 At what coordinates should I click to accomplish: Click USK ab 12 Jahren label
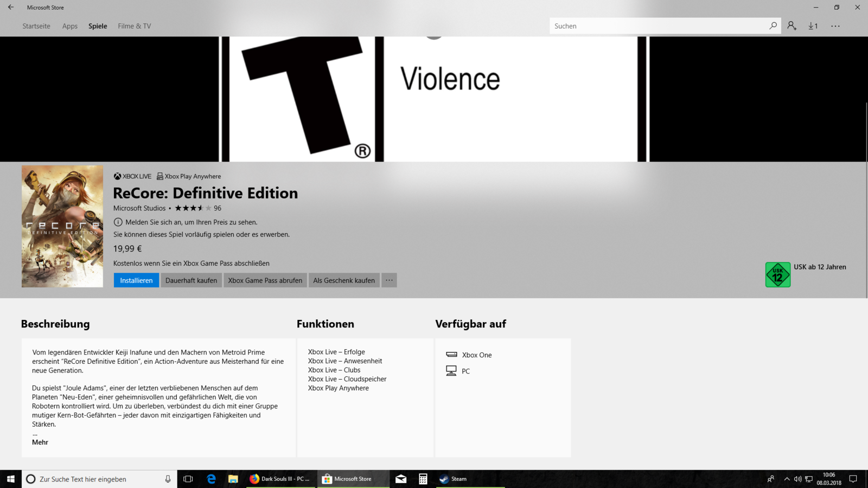(x=820, y=267)
